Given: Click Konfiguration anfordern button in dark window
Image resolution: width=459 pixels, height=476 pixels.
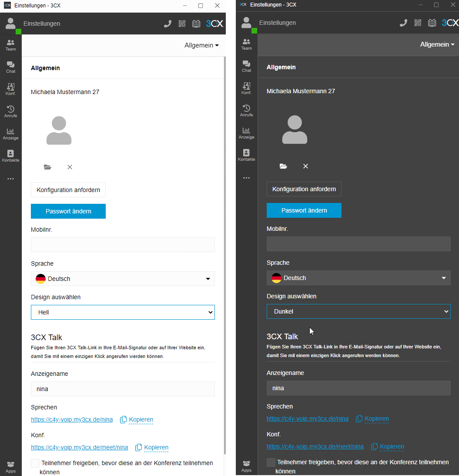Looking at the screenshot, I should pyautogui.click(x=304, y=189).
